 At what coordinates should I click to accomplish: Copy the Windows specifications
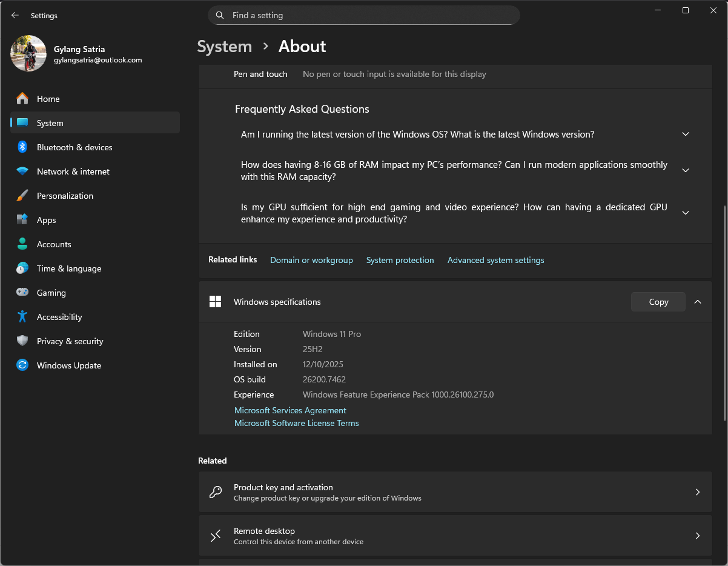(658, 302)
